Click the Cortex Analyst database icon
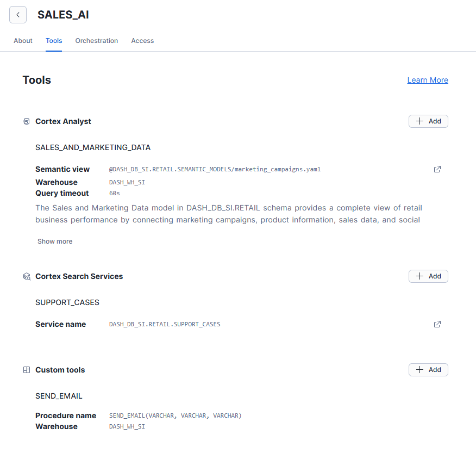The width and height of the screenshot is (476, 459). (x=27, y=121)
